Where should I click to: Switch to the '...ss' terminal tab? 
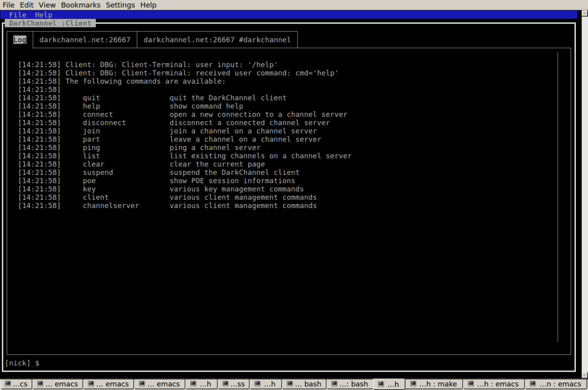click(x=234, y=384)
